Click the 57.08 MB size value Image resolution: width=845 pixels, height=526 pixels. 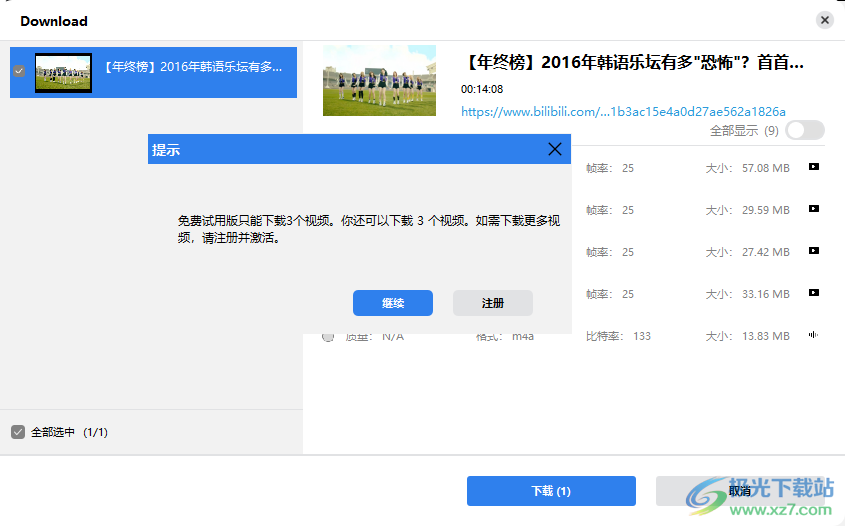tap(765, 168)
